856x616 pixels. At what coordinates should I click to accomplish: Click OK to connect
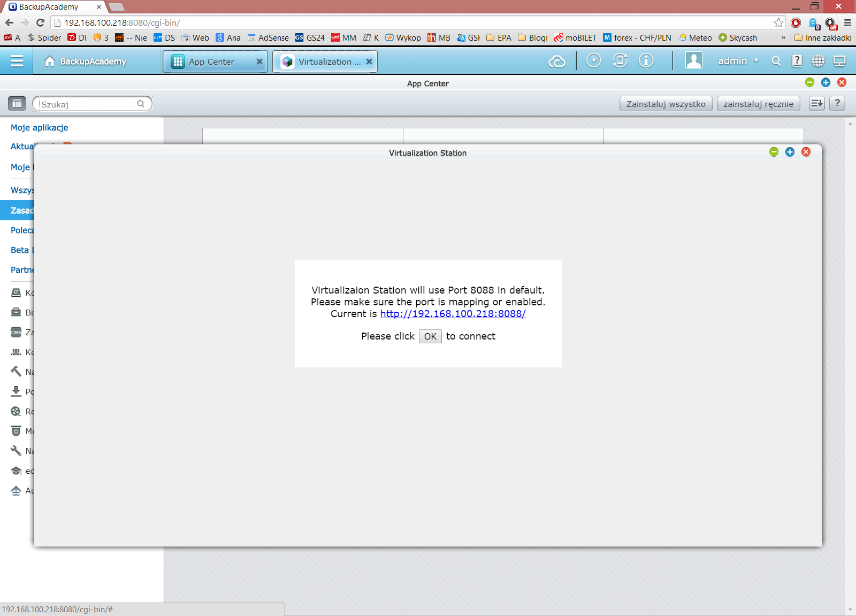click(x=430, y=336)
